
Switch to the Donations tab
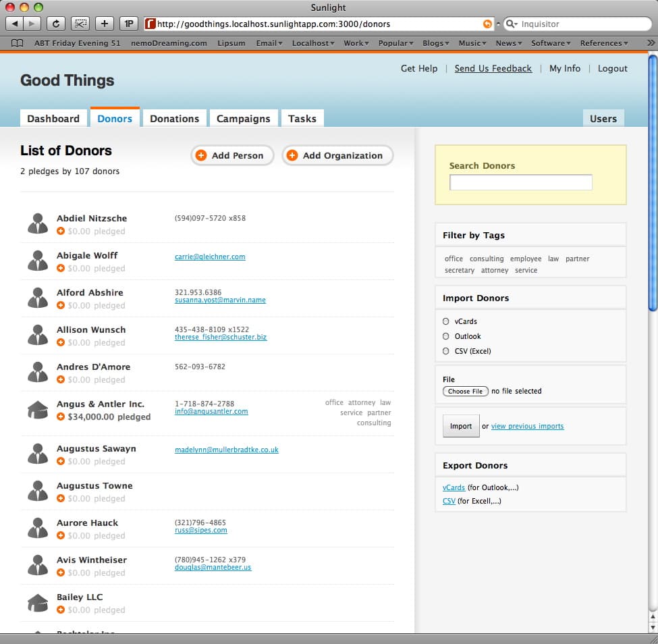pyautogui.click(x=174, y=118)
